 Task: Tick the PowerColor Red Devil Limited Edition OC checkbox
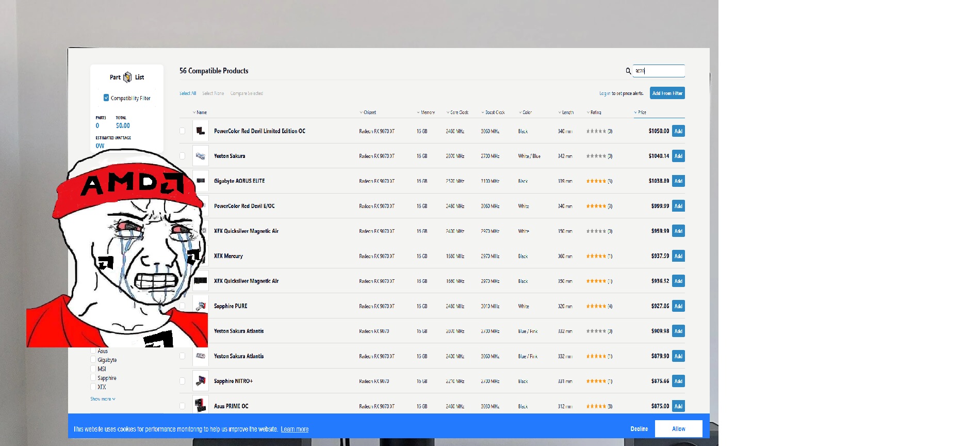(x=182, y=131)
